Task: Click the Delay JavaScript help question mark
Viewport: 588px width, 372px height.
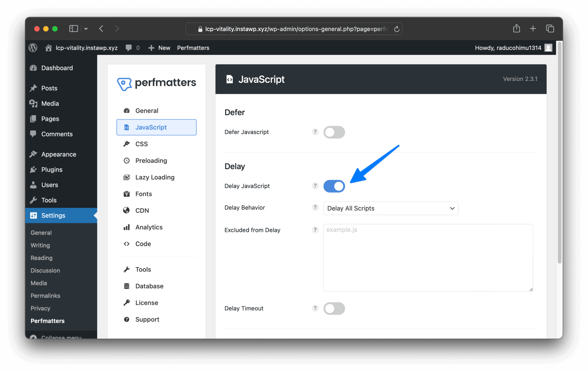Action: pyautogui.click(x=315, y=186)
